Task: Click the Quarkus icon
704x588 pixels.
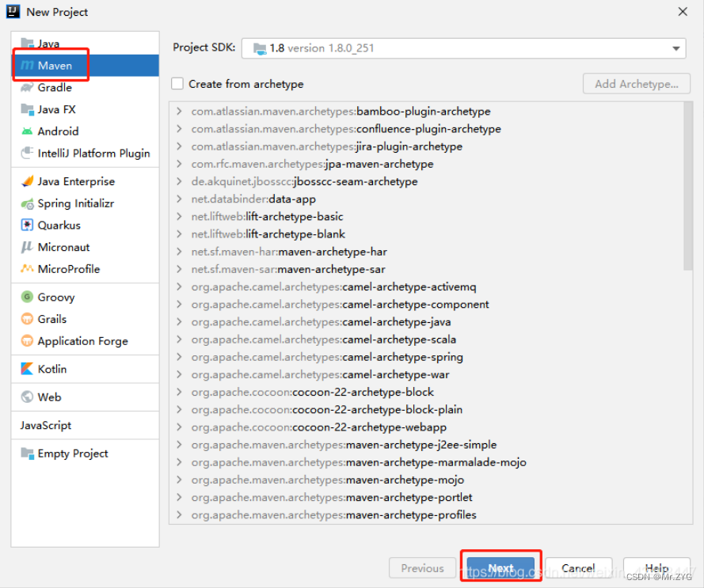Action: (x=28, y=226)
